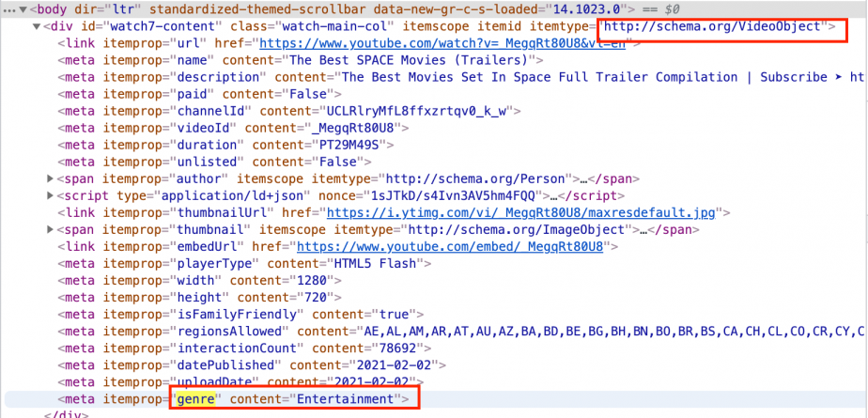Click the highlighted "genre" itemprop value
The height and width of the screenshot is (418, 868).
coord(196,398)
